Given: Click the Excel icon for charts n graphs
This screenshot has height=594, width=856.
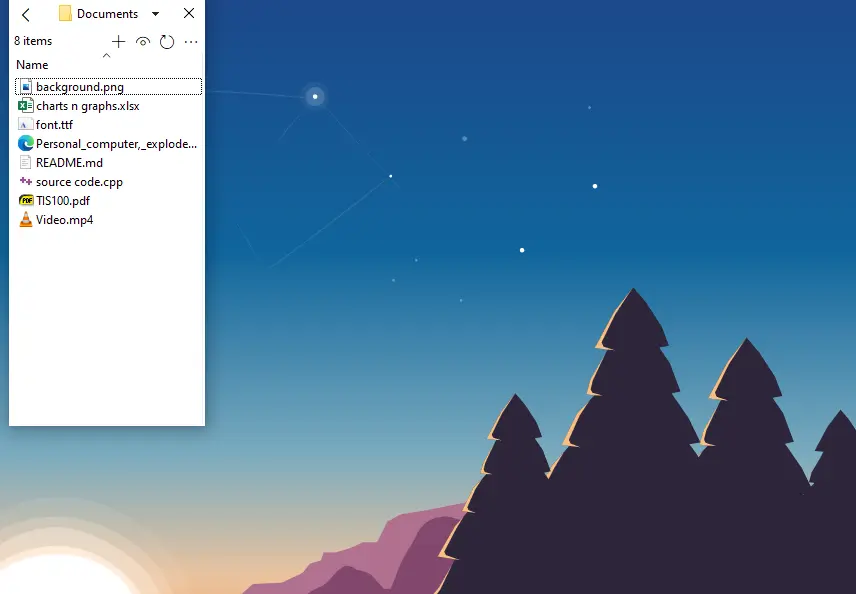Looking at the screenshot, I should click(x=26, y=105).
